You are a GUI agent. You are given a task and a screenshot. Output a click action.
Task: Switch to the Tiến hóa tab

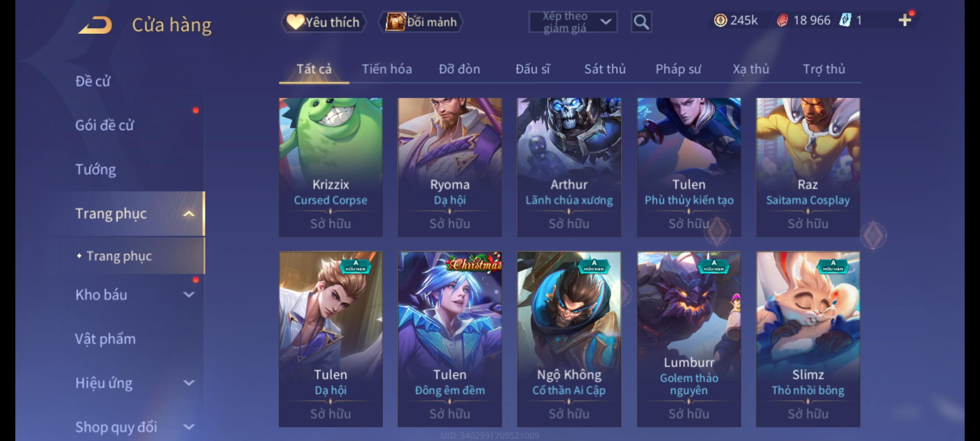coord(387,69)
